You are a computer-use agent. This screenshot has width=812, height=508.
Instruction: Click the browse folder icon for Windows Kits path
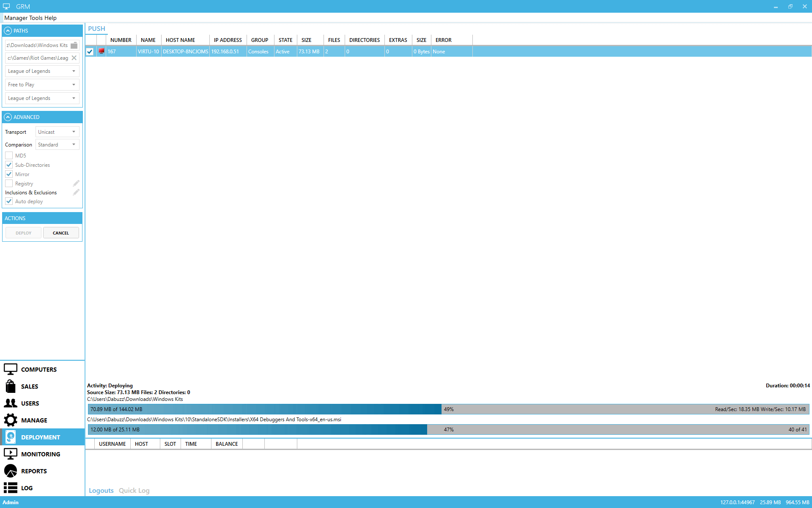(x=74, y=45)
